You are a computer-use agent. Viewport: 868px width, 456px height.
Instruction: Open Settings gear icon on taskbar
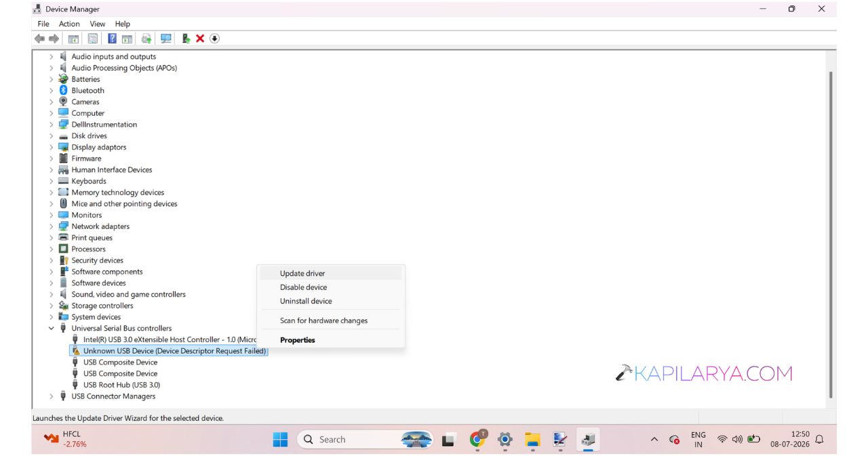click(x=505, y=440)
